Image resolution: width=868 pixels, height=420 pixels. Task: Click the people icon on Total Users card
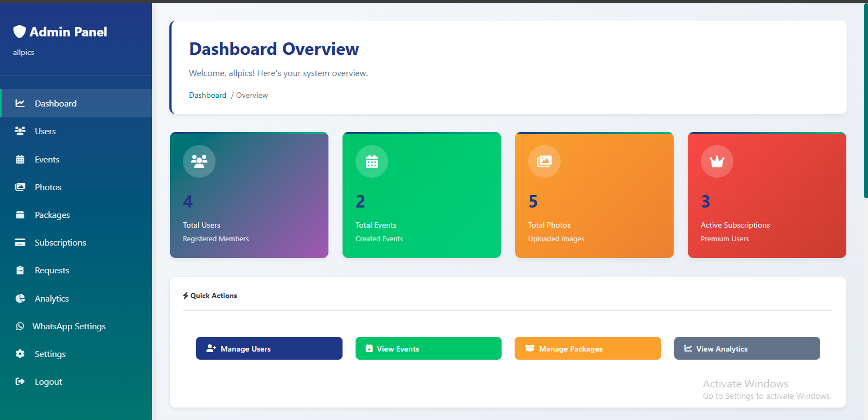[x=199, y=161]
